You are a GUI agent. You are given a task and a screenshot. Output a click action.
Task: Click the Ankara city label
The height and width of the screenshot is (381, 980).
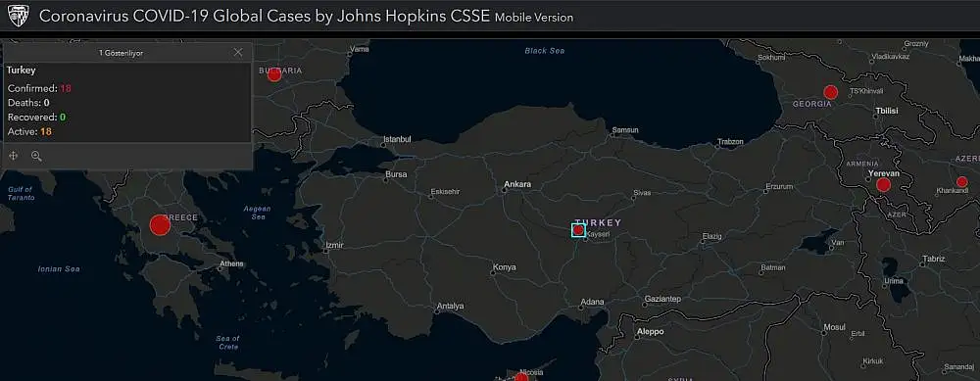tap(517, 184)
